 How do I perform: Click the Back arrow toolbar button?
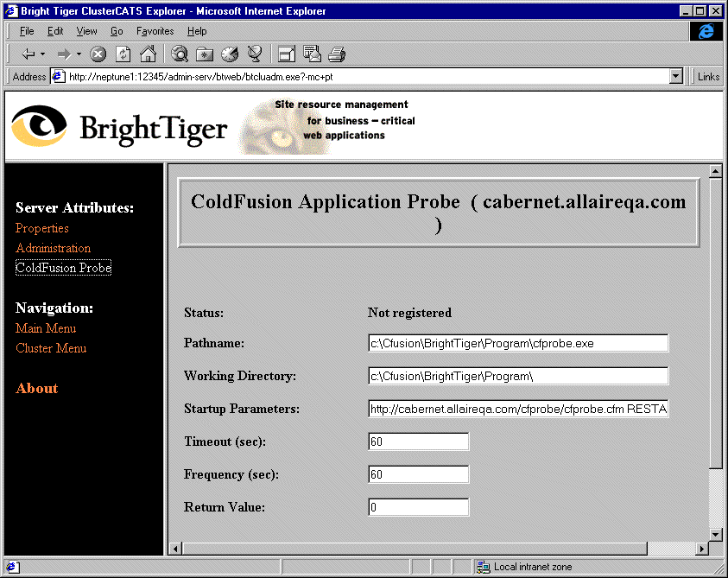tap(28, 54)
